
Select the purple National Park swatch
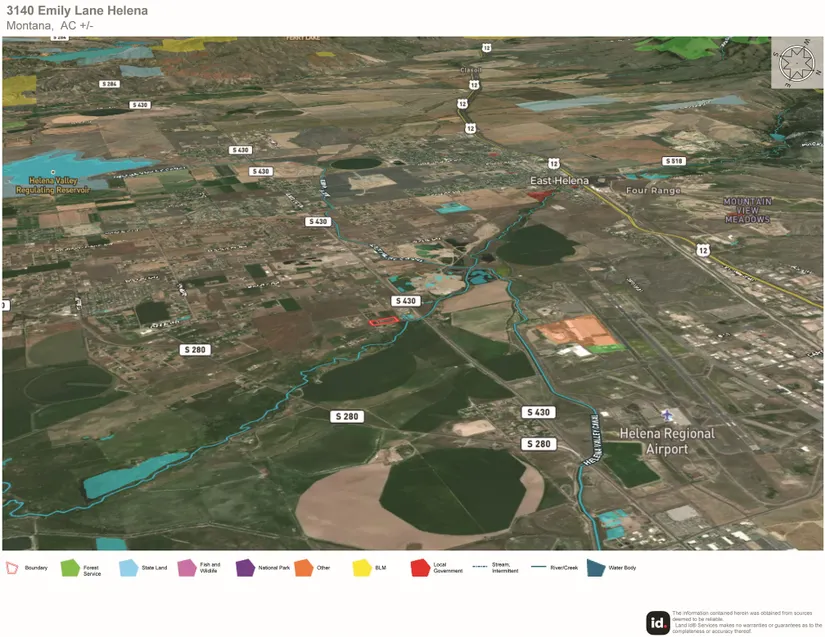point(246,568)
